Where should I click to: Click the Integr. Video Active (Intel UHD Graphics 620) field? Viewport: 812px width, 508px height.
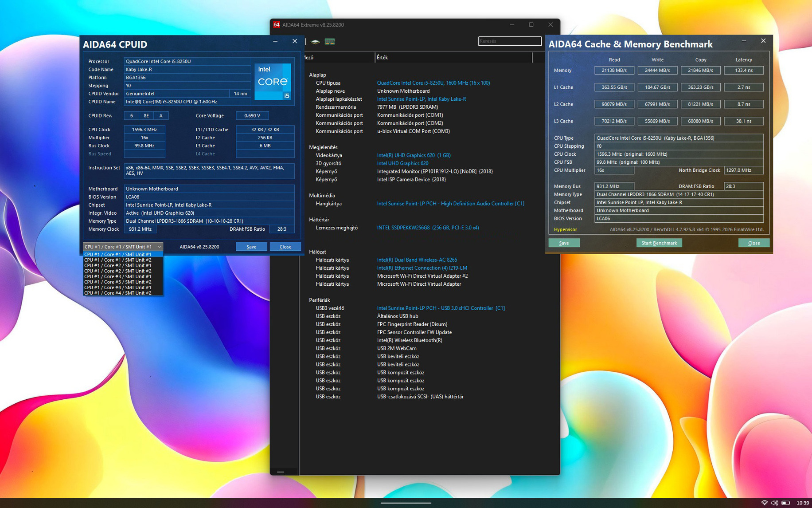(x=209, y=213)
